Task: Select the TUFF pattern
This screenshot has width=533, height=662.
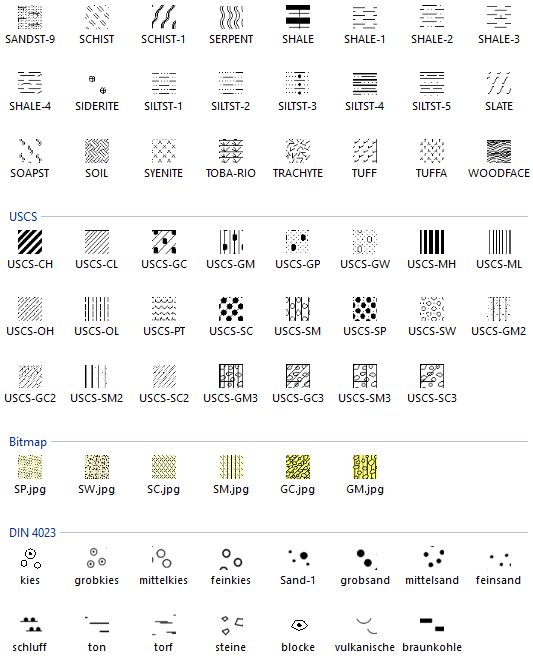Action: [x=365, y=151]
